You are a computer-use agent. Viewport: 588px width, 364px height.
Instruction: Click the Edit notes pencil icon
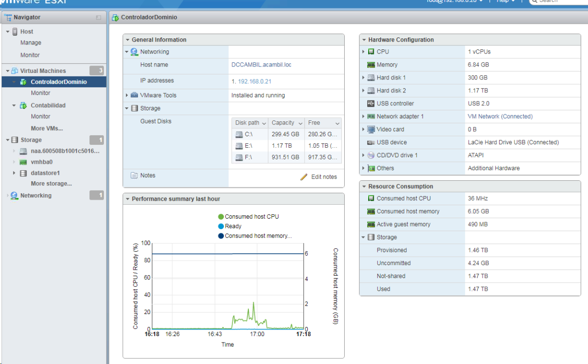[304, 177]
